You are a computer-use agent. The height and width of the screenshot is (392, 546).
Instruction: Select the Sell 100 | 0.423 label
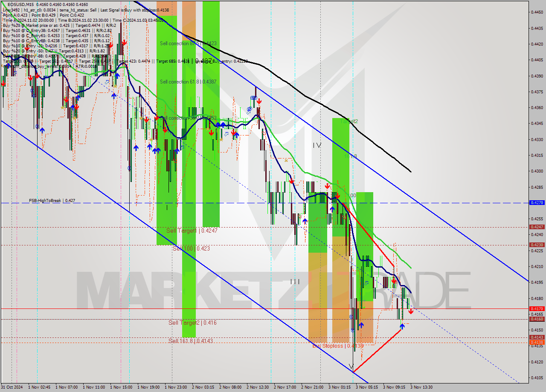click(x=191, y=248)
